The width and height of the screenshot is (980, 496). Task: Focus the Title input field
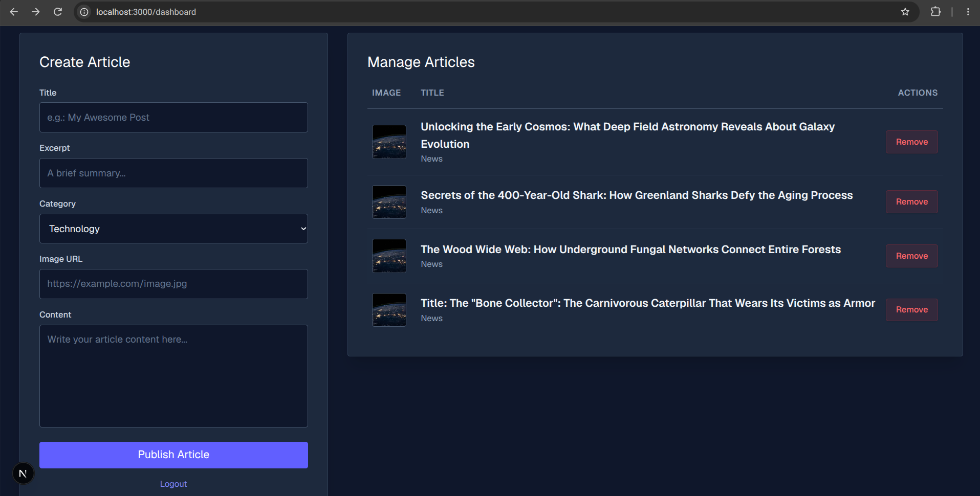[x=173, y=117]
